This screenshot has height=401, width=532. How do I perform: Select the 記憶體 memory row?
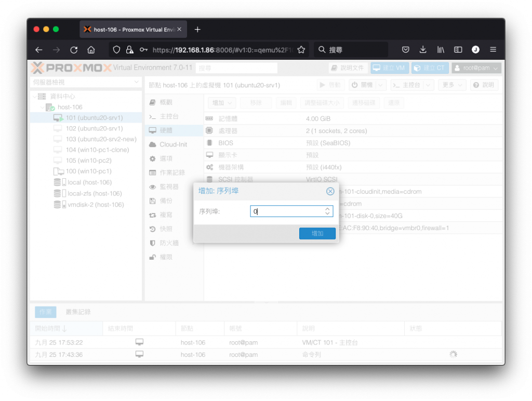(353, 119)
